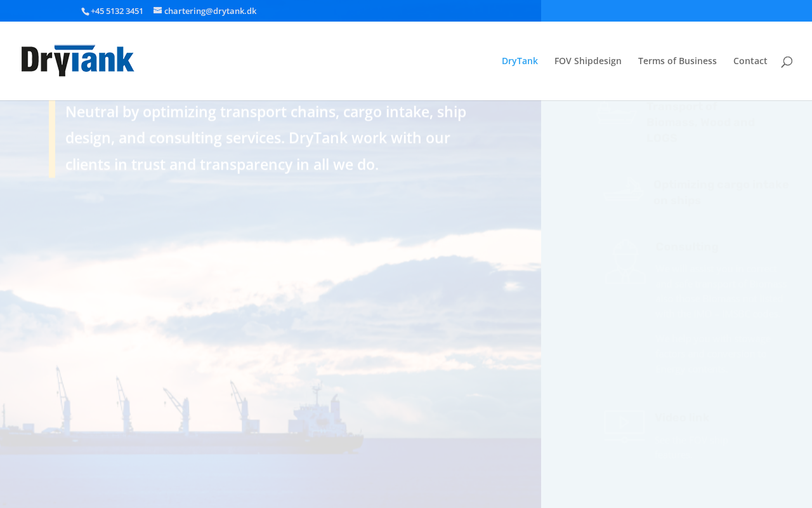Open the search magnifier icon
This screenshot has height=508, width=812.
tap(787, 62)
